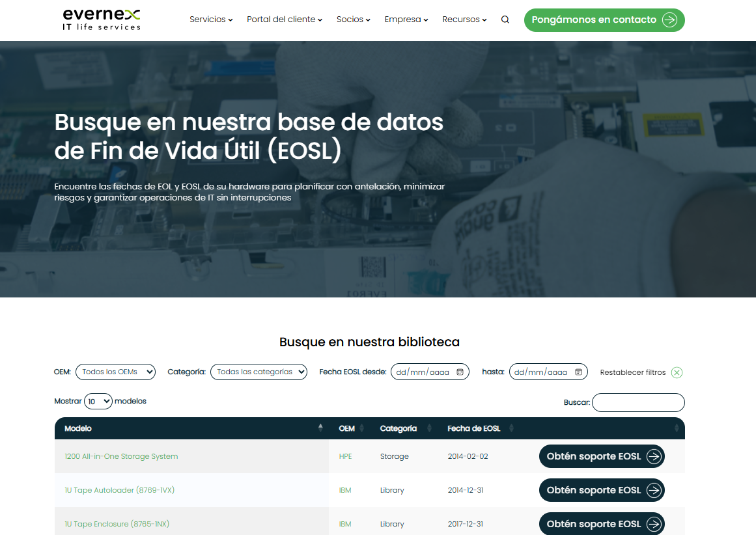Sort table by Fecha de EOSL arrows
The width and height of the screenshot is (756, 535).
[x=512, y=428]
